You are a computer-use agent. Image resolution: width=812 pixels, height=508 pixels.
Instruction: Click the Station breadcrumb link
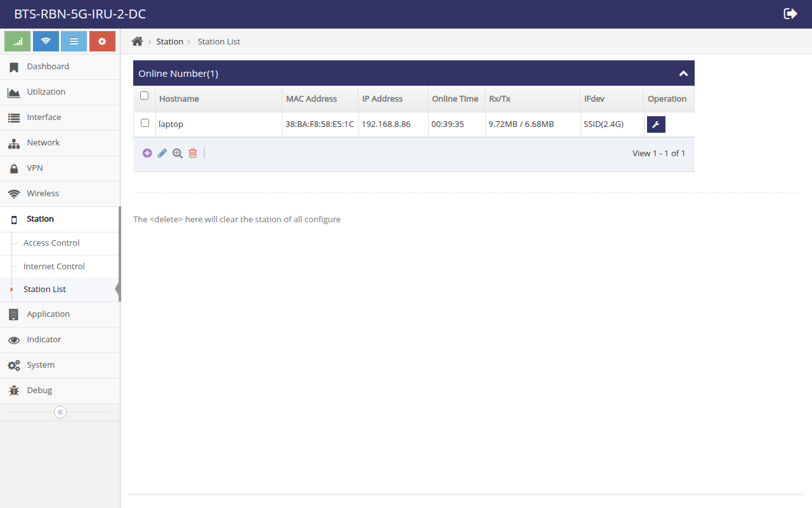(x=169, y=41)
